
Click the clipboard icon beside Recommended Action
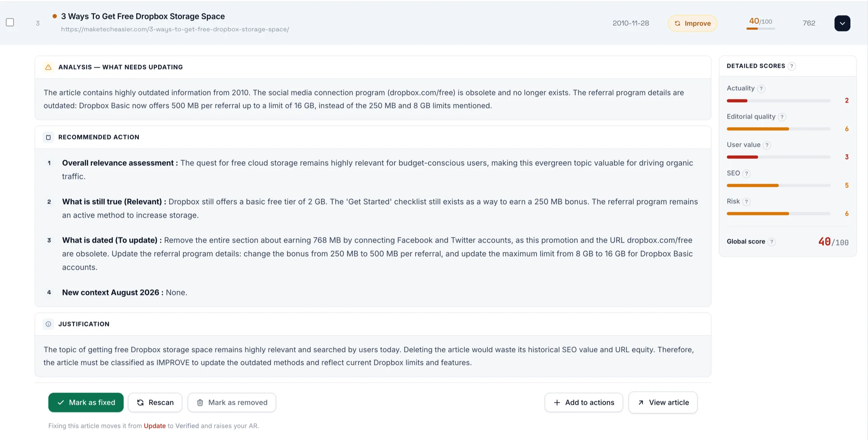point(48,137)
